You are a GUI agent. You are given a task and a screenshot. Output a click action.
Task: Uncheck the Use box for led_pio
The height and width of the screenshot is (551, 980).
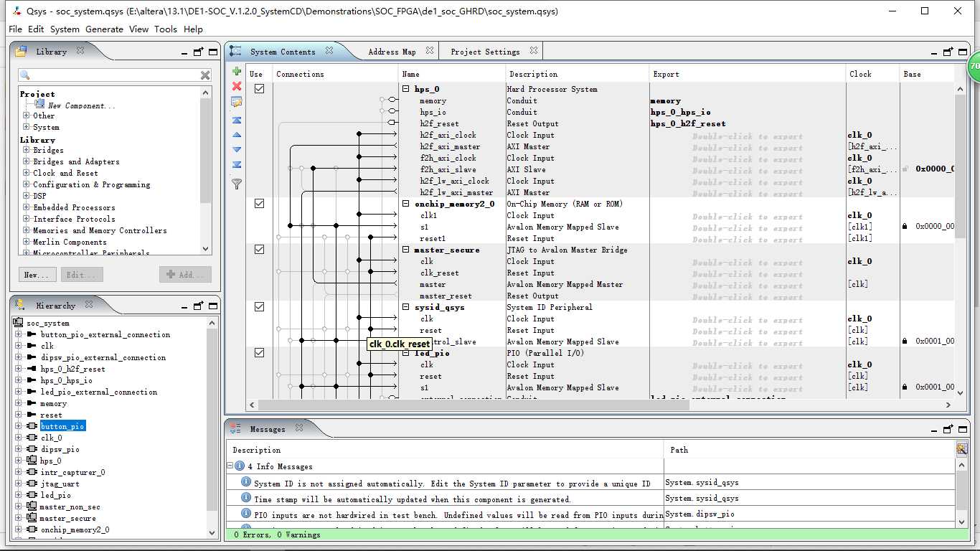[x=259, y=353]
